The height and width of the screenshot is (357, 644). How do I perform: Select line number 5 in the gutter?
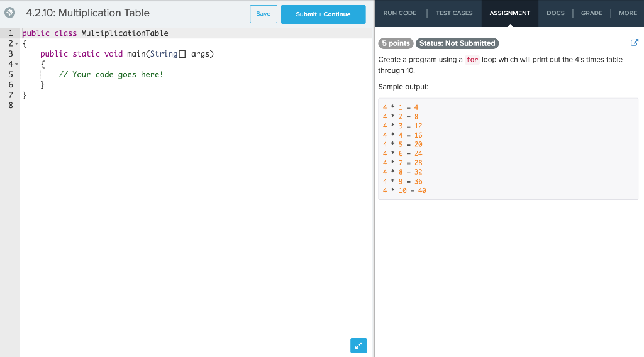[11, 74]
